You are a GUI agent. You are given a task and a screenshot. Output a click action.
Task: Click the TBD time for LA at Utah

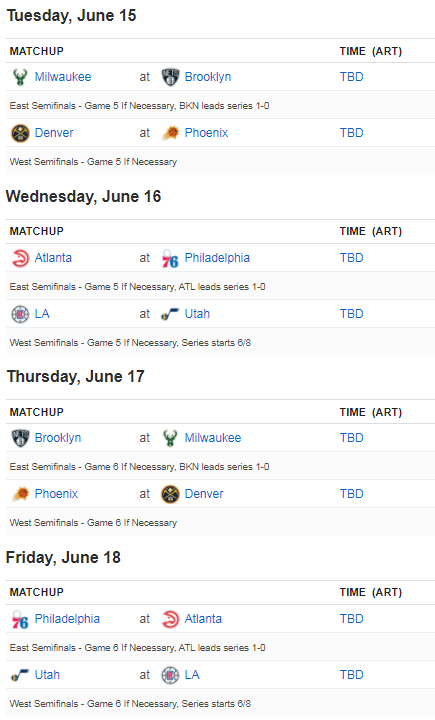[x=351, y=314]
